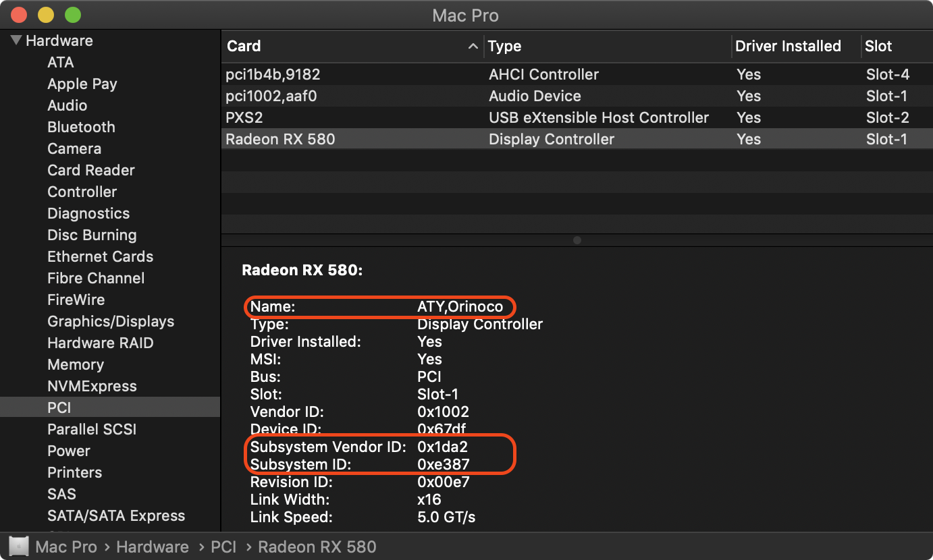The height and width of the screenshot is (560, 933).
Task: Select Camera in the sidebar
Action: tap(74, 148)
